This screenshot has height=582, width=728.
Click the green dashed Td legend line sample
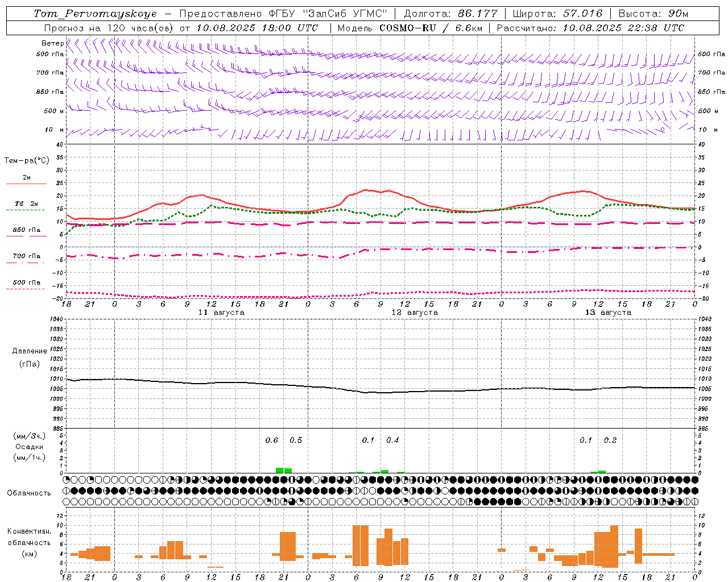26,210
